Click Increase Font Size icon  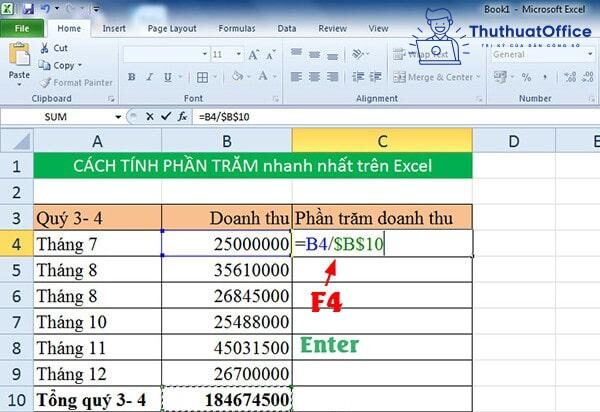(x=254, y=55)
